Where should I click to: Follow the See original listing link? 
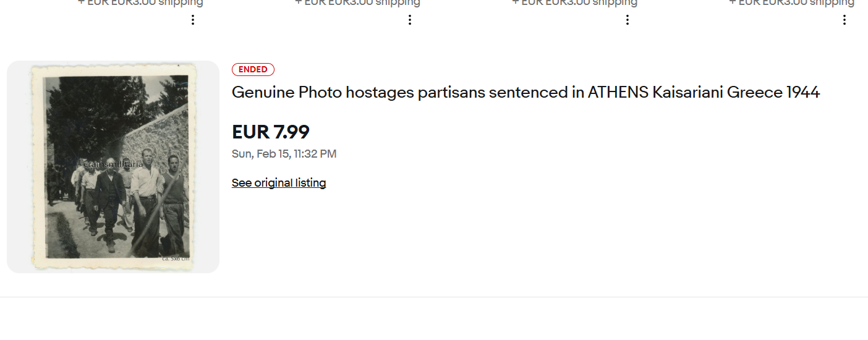[279, 183]
